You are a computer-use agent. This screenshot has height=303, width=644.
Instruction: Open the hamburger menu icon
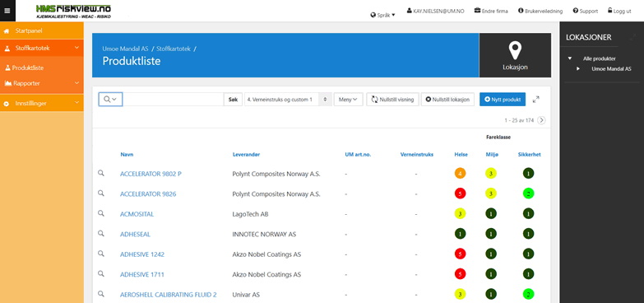[x=7, y=11]
